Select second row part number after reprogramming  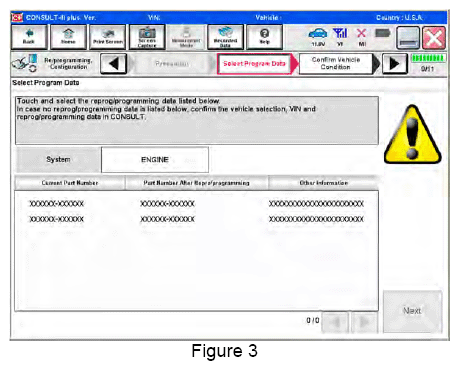point(167,219)
